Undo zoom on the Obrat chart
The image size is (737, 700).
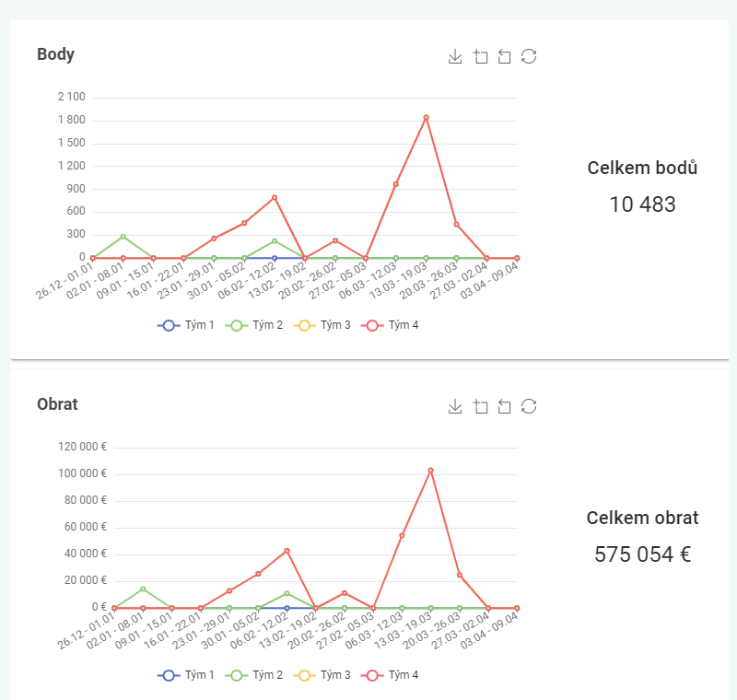(x=504, y=407)
